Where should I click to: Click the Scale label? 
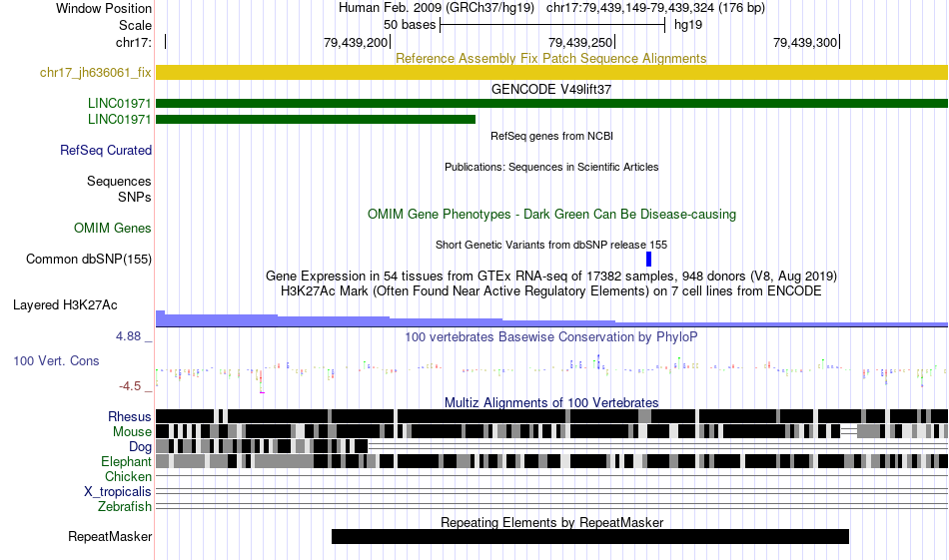(135, 25)
